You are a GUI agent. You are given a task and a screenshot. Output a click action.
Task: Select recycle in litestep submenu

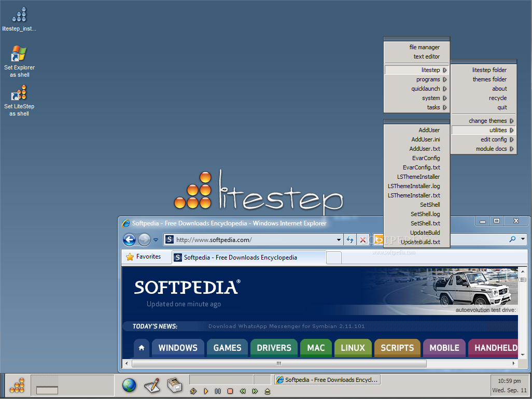tap(484, 98)
